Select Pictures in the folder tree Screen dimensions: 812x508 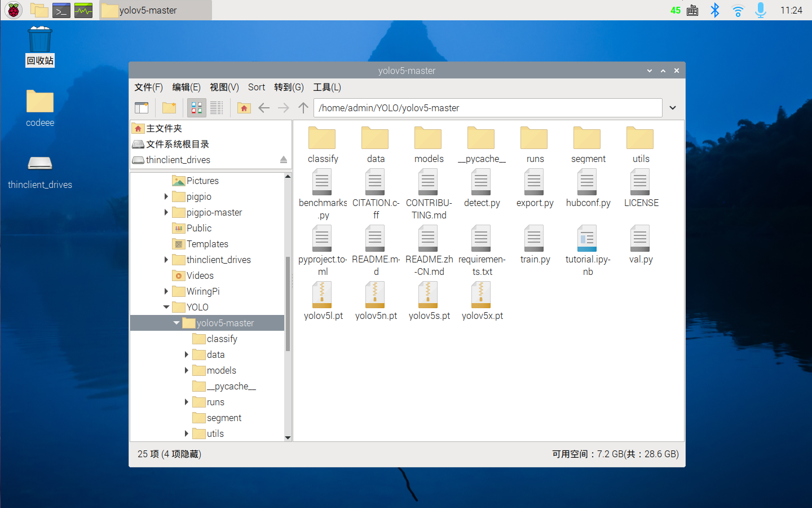[x=195, y=181]
